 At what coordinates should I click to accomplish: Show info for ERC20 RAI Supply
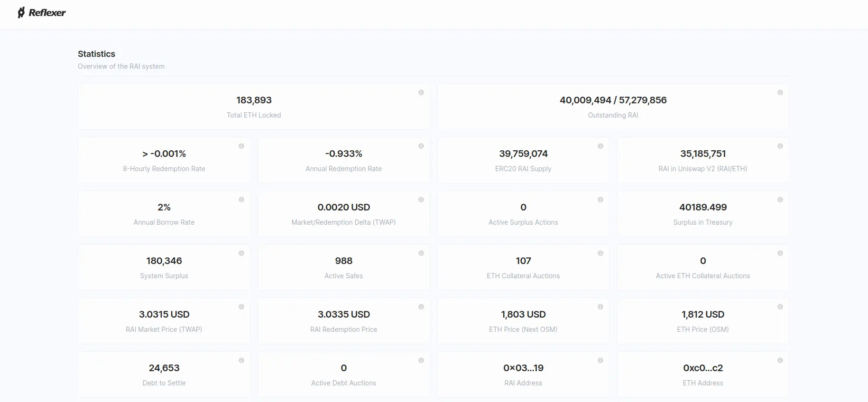pyautogui.click(x=600, y=146)
